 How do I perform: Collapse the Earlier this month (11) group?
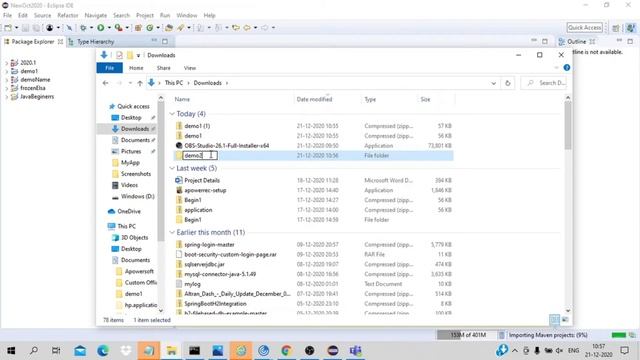pyautogui.click(x=172, y=232)
